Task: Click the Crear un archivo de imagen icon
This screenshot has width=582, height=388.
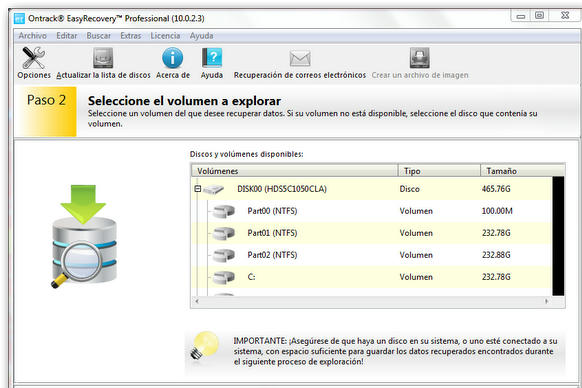Action: (420, 58)
